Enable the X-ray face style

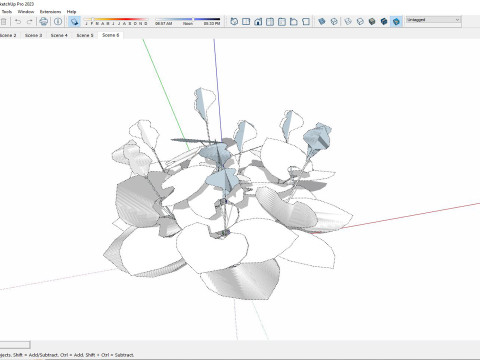(322, 22)
